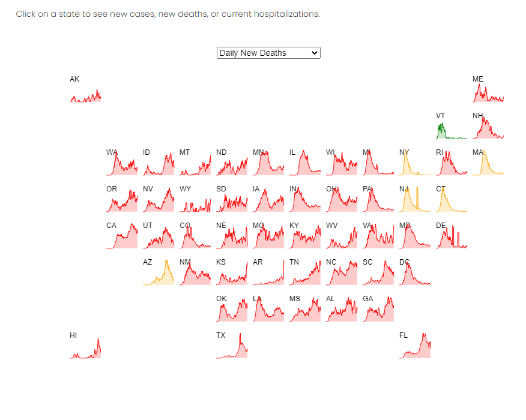526x420 pixels.
Task: Open the Daily New Deaths dropdown
Action: point(268,53)
